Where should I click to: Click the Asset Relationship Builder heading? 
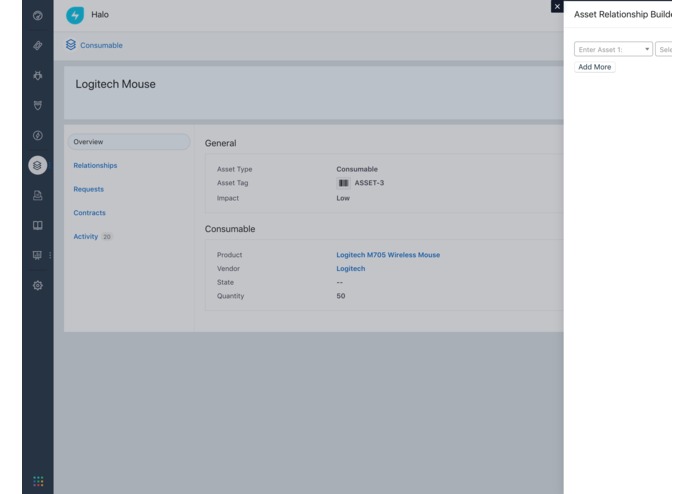pos(623,15)
